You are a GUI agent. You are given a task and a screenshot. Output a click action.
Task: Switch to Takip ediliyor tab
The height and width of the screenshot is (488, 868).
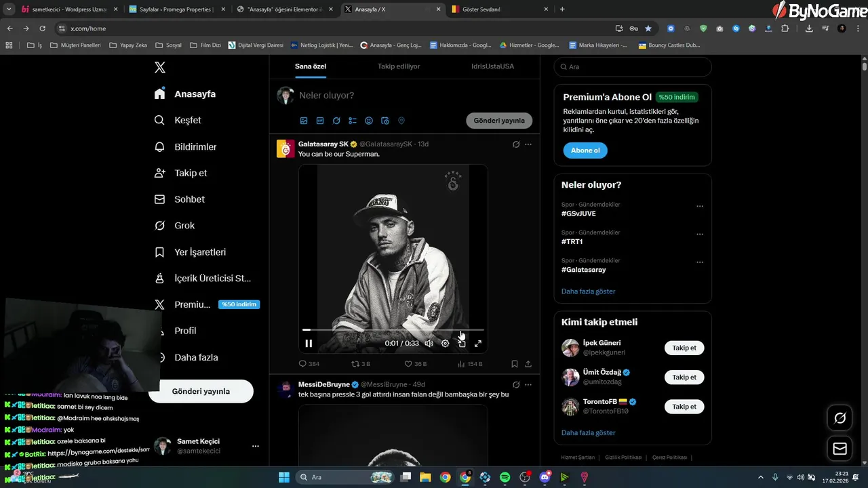[x=399, y=66]
